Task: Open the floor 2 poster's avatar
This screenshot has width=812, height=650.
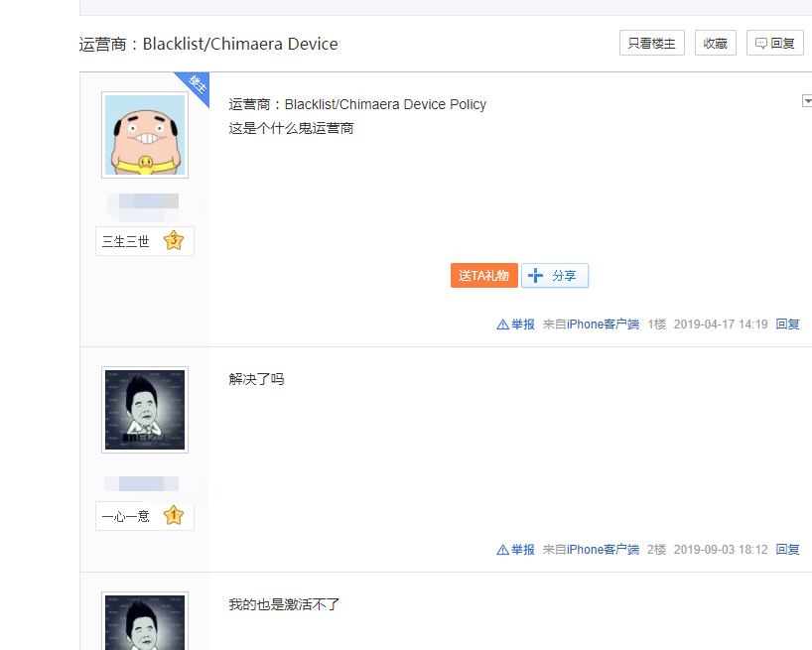Action: 144,410
